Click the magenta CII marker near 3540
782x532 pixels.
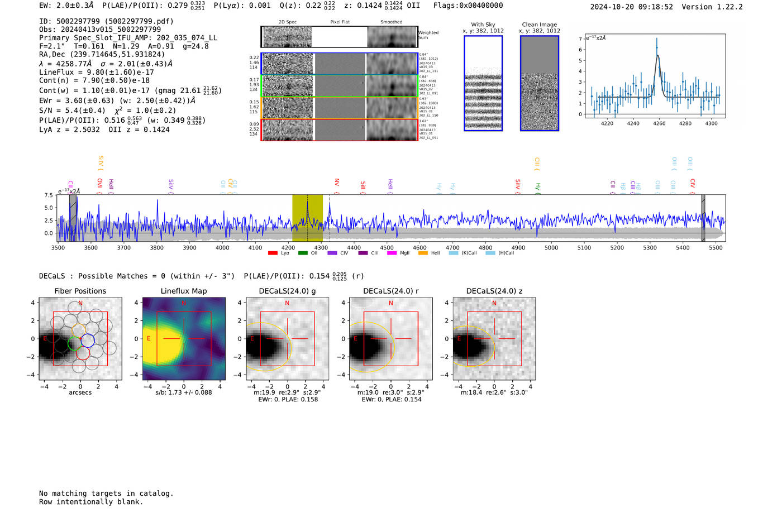[x=70, y=187]
